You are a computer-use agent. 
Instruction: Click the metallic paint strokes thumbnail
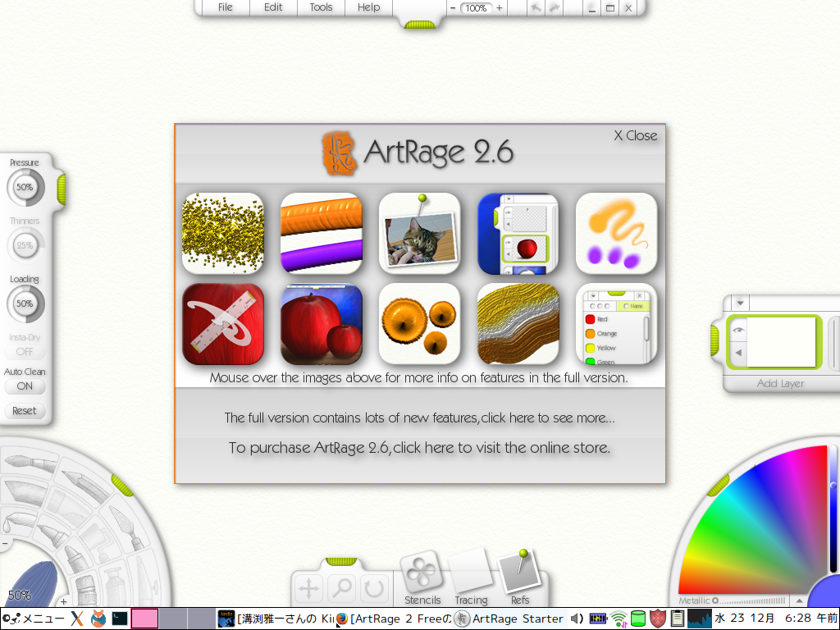tap(518, 324)
